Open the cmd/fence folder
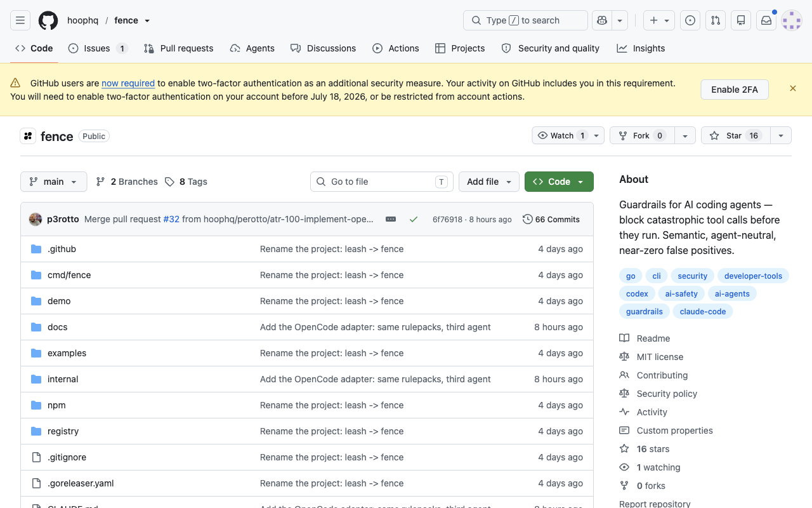 tap(69, 275)
